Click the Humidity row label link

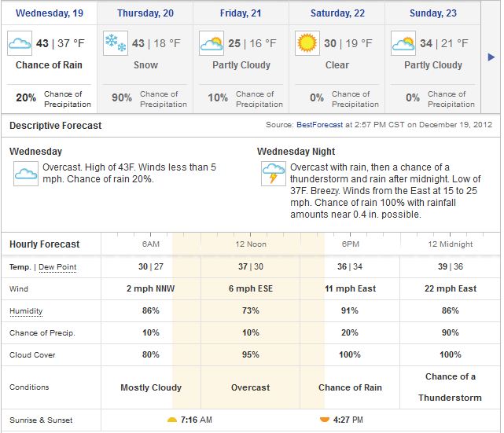tap(26, 311)
